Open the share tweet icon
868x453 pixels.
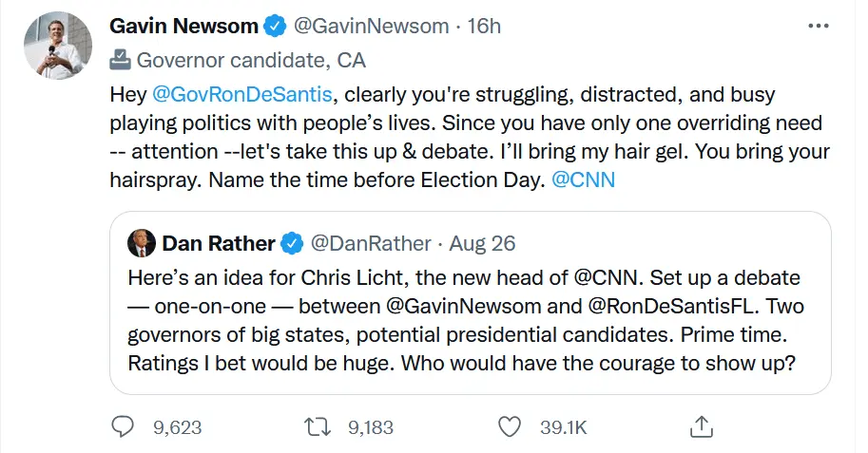(701, 426)
